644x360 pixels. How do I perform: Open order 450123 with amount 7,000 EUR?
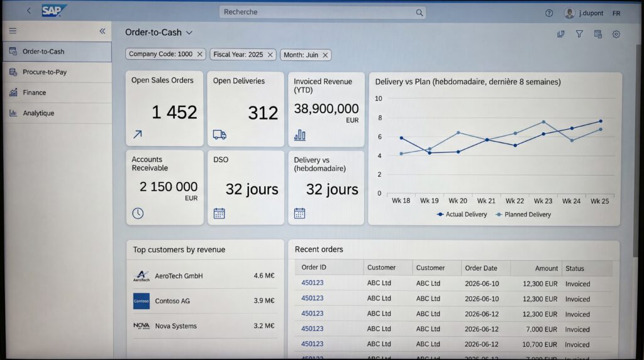coord(312,329)
